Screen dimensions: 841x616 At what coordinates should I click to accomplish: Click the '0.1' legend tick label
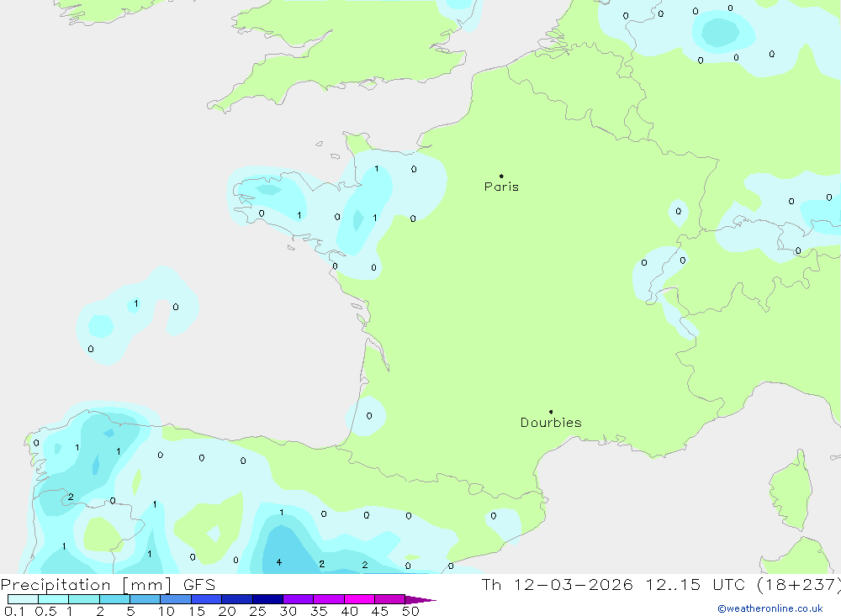14,611
